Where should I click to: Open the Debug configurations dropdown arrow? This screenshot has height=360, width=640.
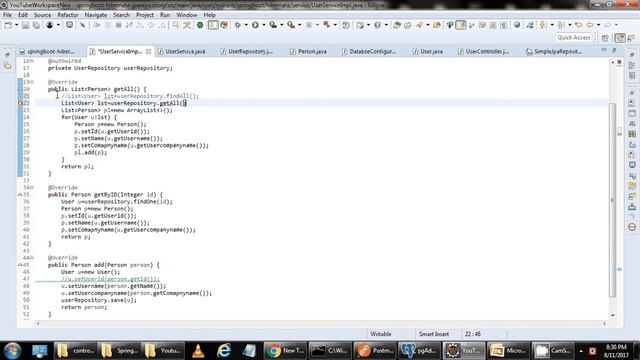point(246,25)
